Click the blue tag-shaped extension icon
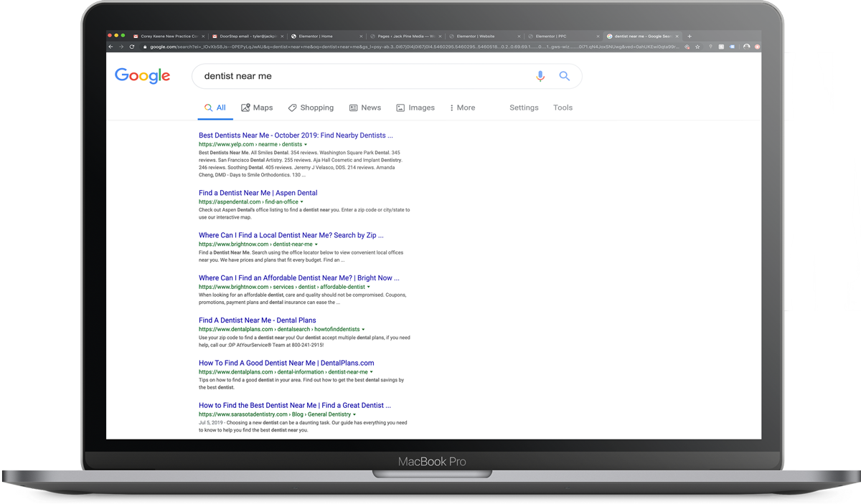Image resolution: width=861 pixels, height=504 pixels. tap(732, 47)
